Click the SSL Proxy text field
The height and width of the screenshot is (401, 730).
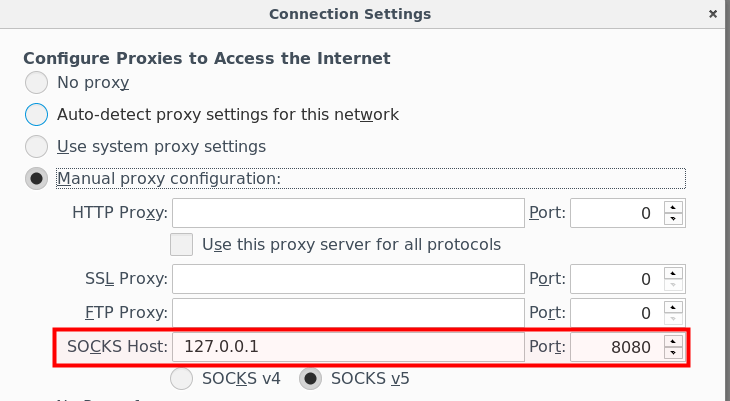[348, 279]
